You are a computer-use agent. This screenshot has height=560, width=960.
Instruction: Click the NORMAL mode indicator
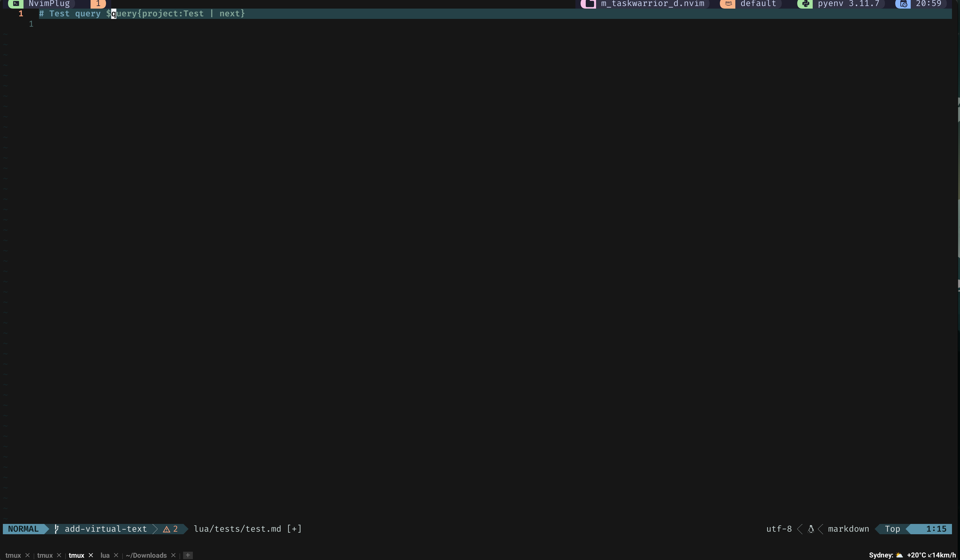click(x=23, y=529)
